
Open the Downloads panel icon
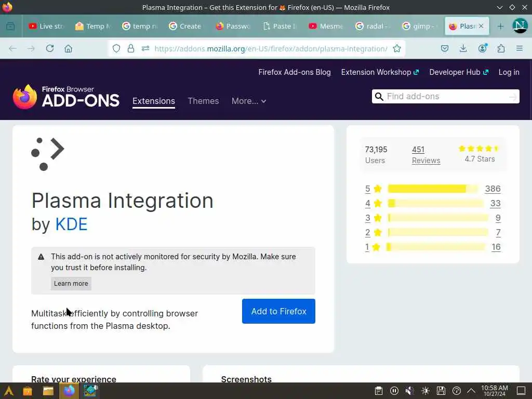click(x=463, y=48)
